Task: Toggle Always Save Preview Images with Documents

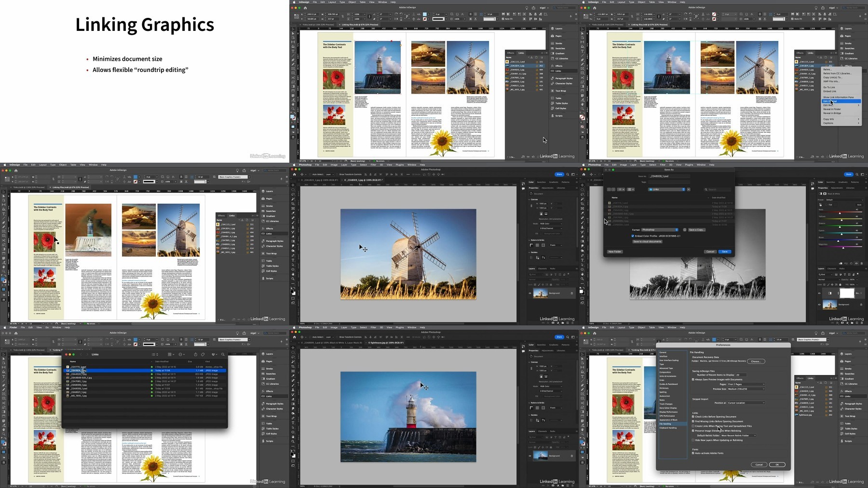Action: [x=693, y=379]
